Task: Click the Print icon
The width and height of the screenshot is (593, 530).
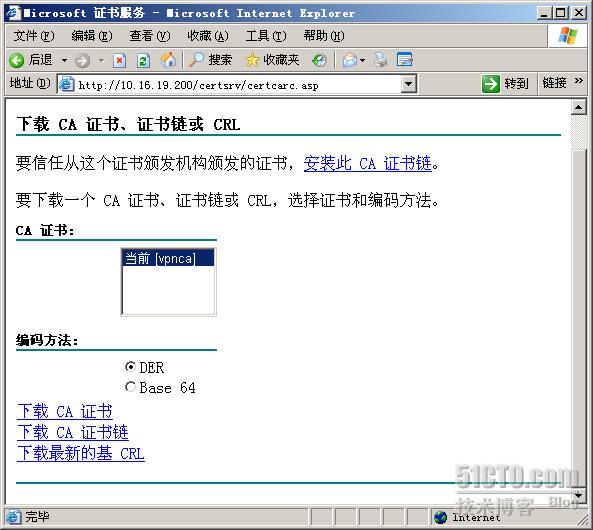Action: [x=381, y=60]
